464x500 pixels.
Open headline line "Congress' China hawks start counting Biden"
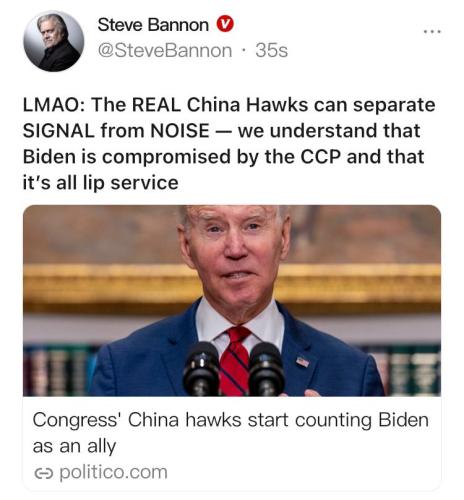(x=231, y=420)
